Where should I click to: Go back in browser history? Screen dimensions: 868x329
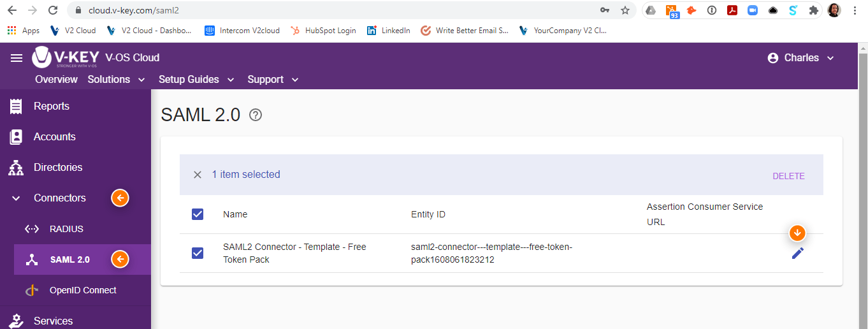[x=12, y=10]
